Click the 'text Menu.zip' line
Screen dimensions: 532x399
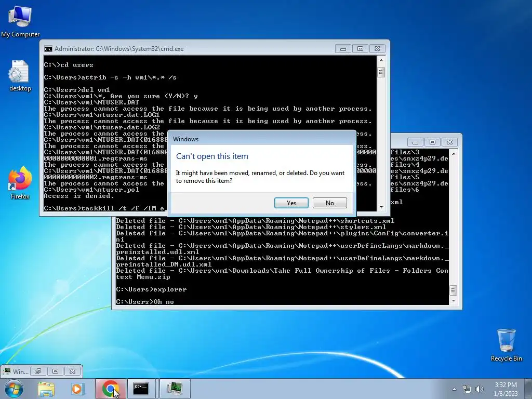pos(143,277)
